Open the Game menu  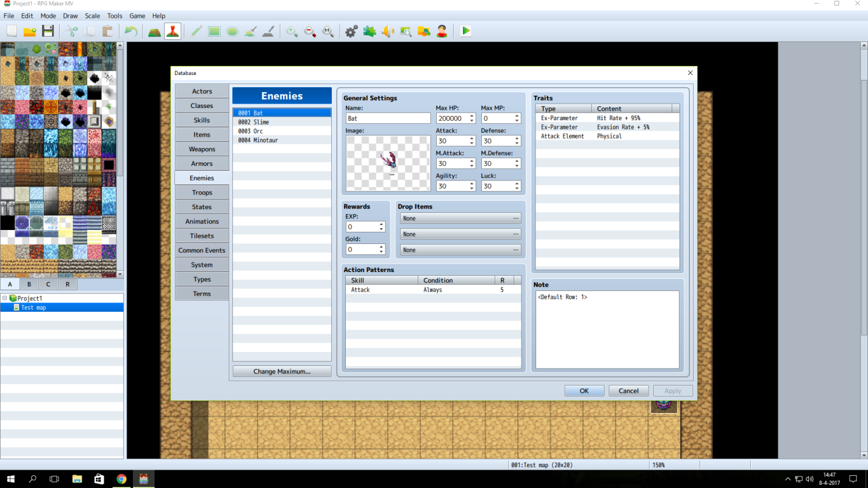137,16
